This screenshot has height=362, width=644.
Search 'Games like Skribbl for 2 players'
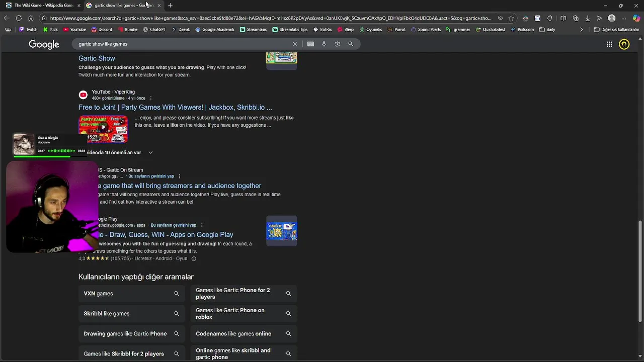(x=131, y=354)
